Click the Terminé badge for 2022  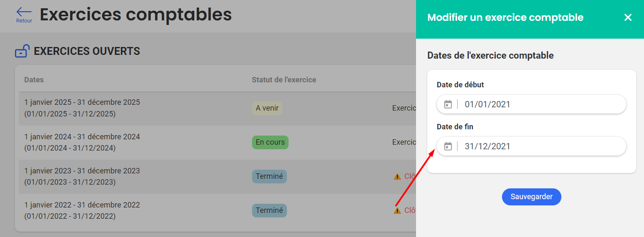pos(269,210)
